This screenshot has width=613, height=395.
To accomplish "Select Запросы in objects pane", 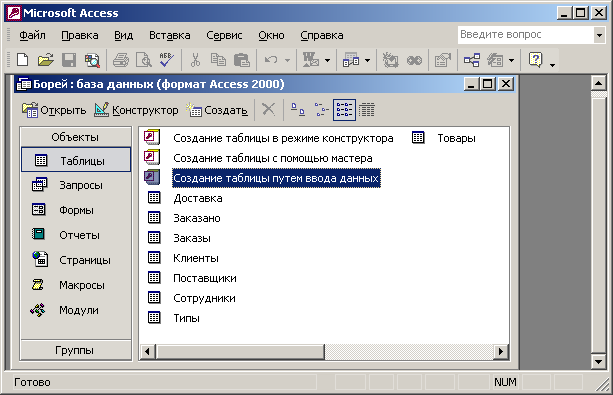I will [x=68, y=185].
